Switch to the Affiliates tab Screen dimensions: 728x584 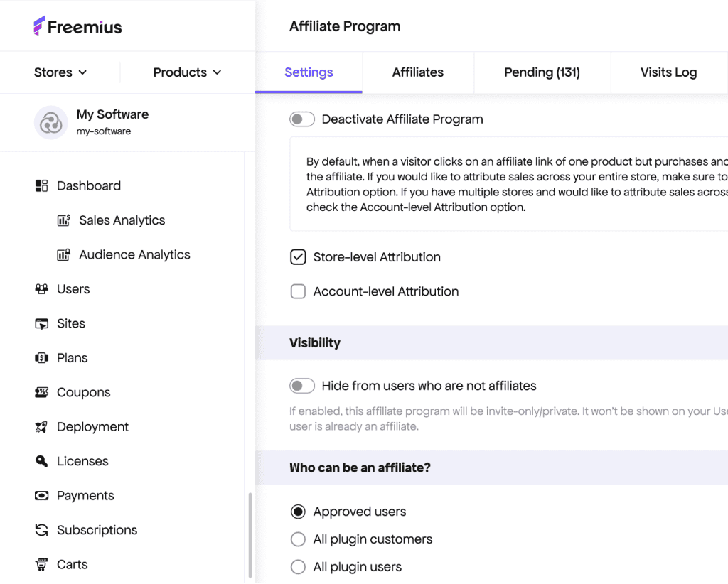[418, 72]
